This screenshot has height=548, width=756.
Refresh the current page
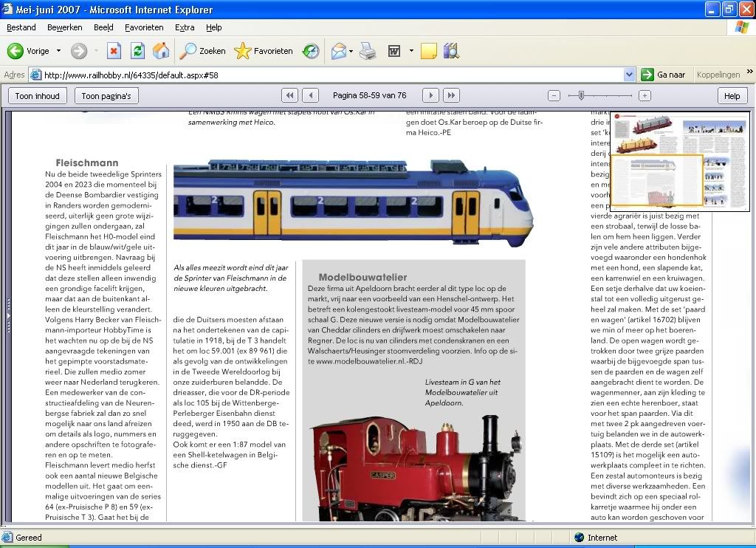(137, 51)
